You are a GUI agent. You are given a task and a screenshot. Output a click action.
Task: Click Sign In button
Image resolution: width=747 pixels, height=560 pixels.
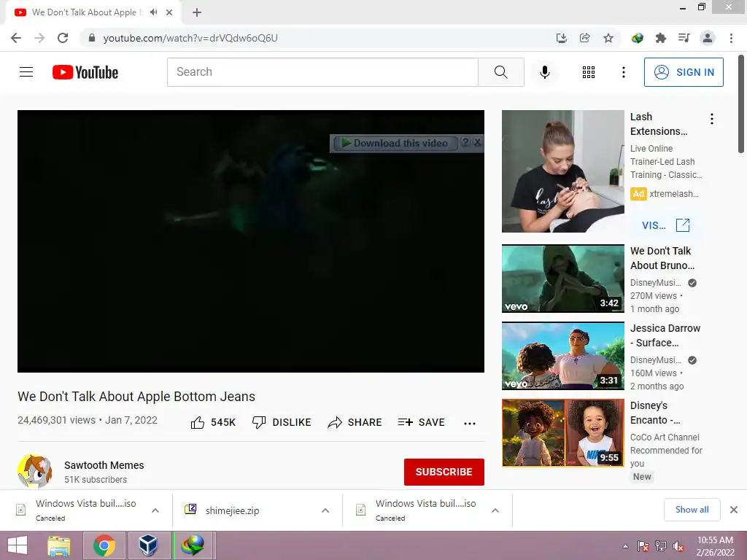click(684, 72)
